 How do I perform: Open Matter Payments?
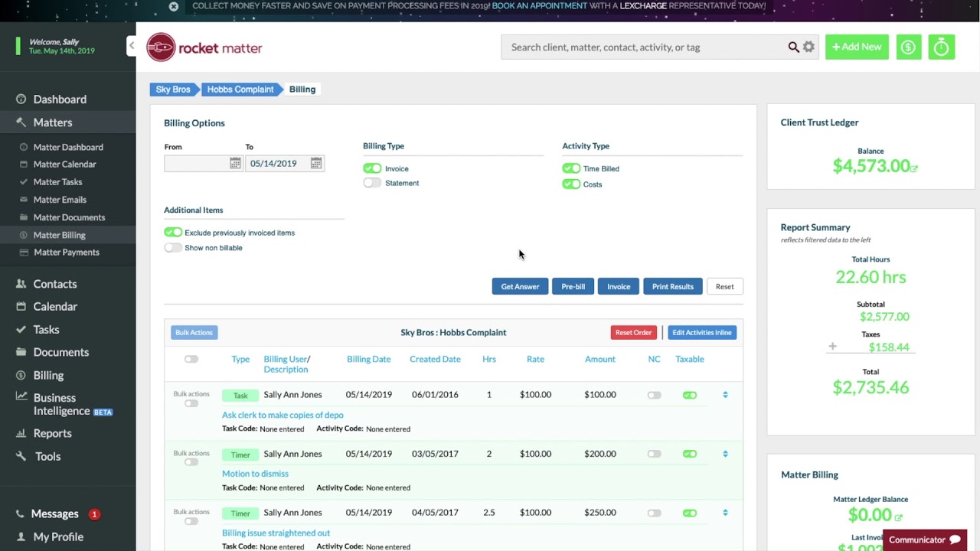tap(67, 252)
